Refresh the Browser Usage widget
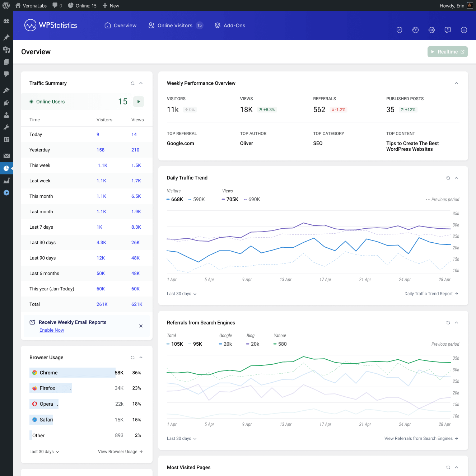The image size is (476, 476). pyautogui.click(x=132, y=358)
